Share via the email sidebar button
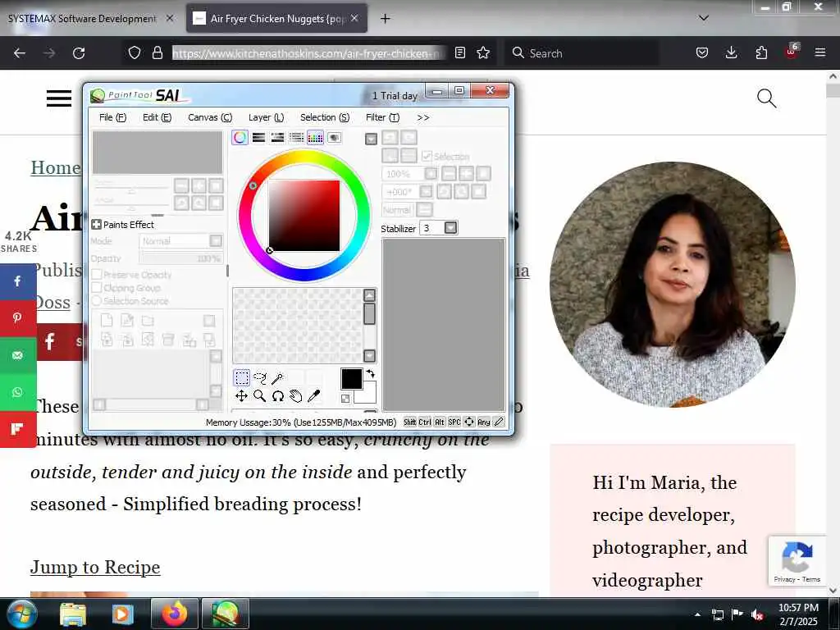Screen dimensions: 840x630 pos(18,355)
